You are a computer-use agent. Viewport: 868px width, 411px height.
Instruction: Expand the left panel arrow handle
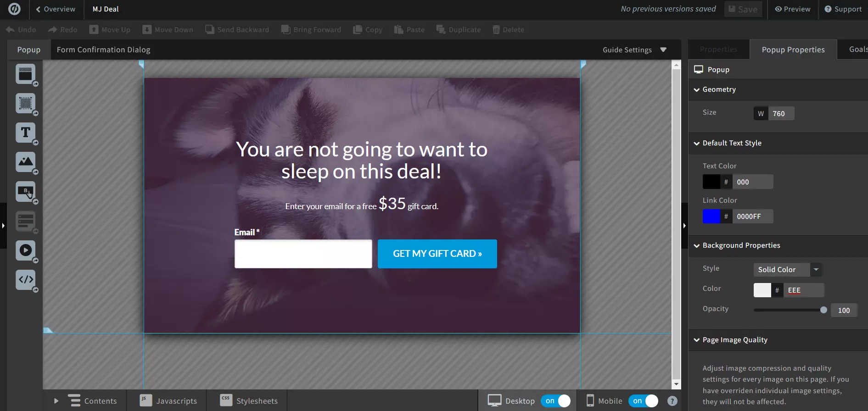(x=3, y=226)
